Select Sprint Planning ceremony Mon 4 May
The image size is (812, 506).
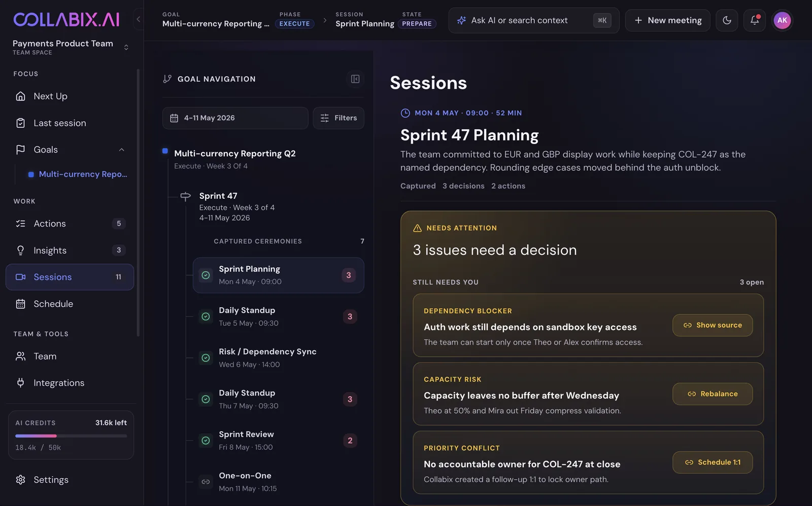[x=278, y=275]
